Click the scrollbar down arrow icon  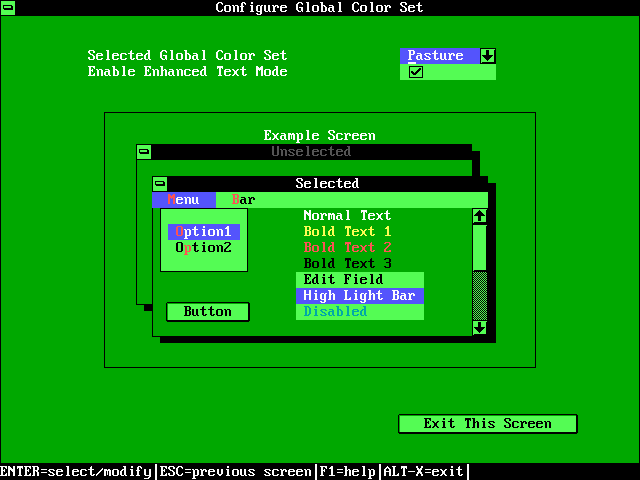tap(480, 328)
